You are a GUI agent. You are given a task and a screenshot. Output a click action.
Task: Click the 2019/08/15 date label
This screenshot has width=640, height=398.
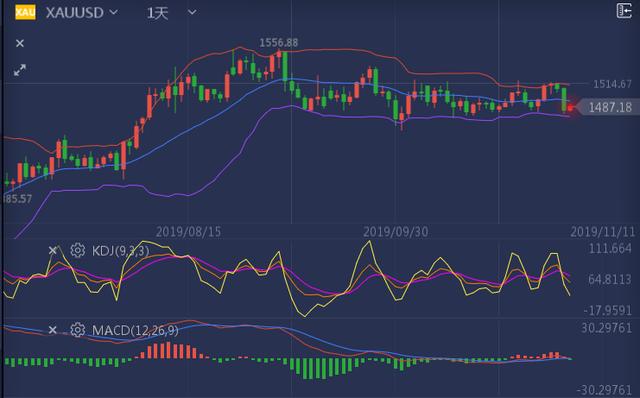188,232
